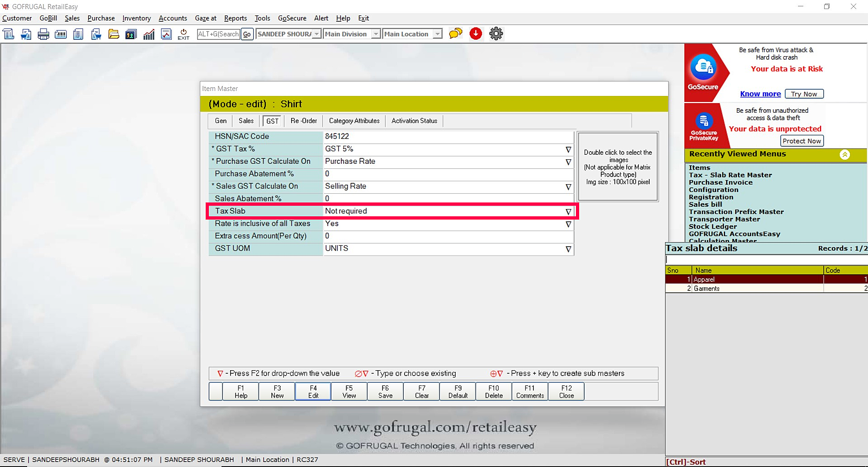The height and width of the screenshot is (467, 868).
Task: Click the Know more link
Action: point(760,94)
